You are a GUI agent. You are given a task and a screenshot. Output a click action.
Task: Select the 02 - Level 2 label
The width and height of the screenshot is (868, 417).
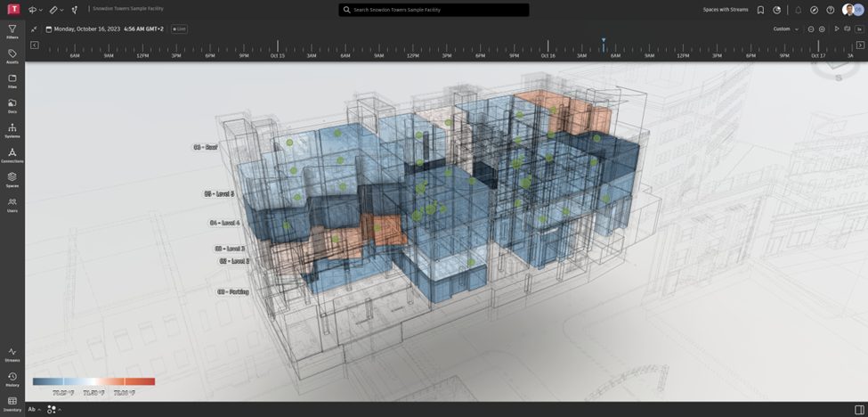234,260
